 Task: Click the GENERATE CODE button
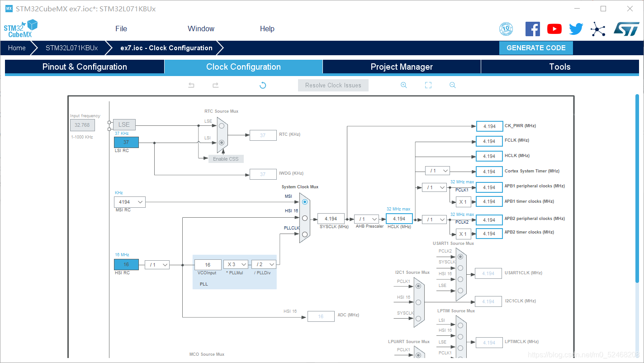tap(536, 48)
